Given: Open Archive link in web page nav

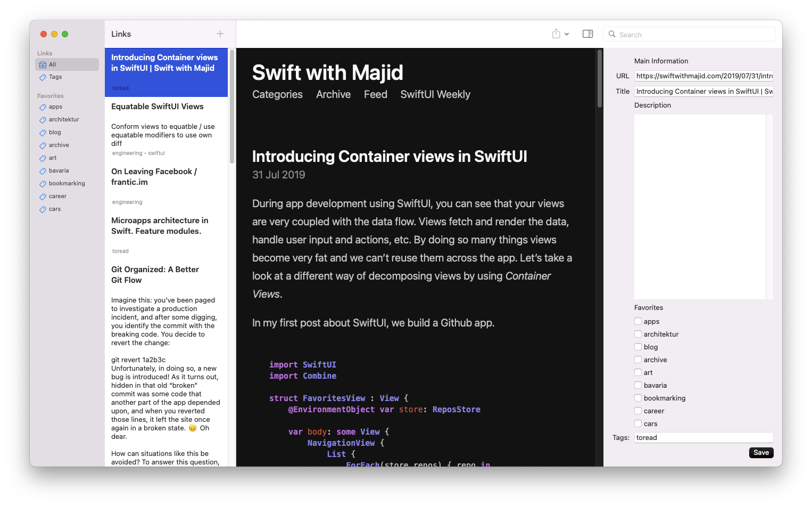Looking at the screenshot, I should 334,94.
